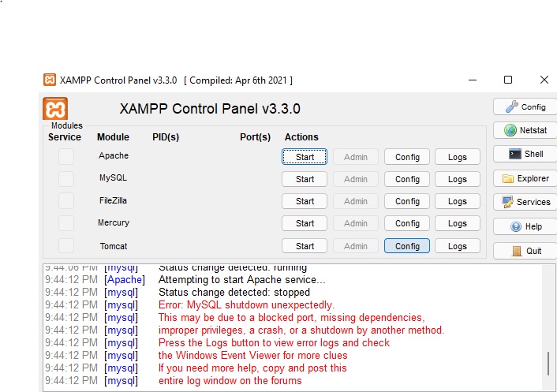Click 'Status change detected: stopped' log line

(x=234, y=292)
